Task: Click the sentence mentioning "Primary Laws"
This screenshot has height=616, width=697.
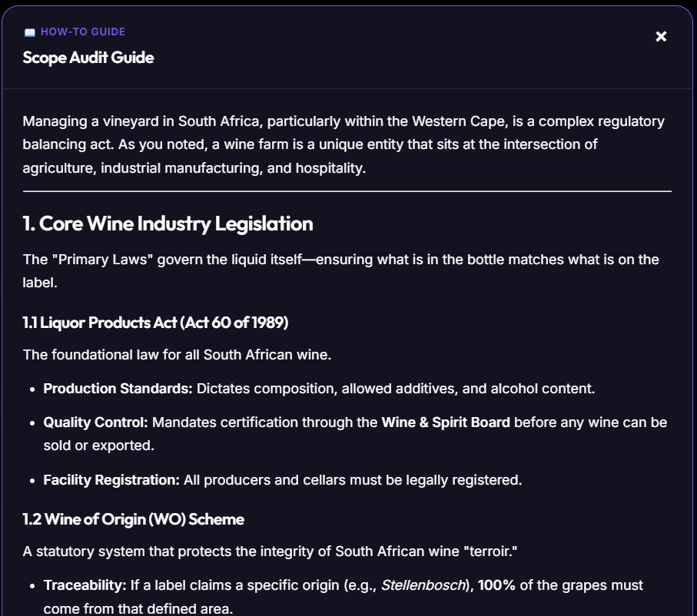Action: point(341,271)
